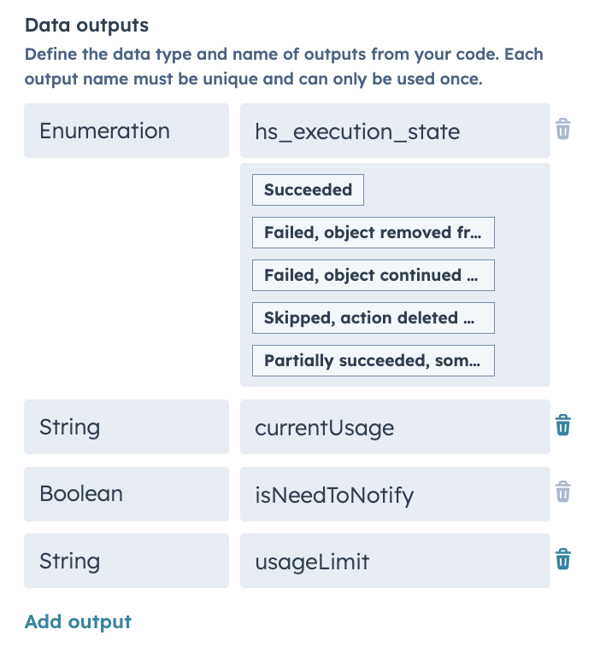
Task: Select the Succeeded enumeration option
Action: [x=308, y=190]
